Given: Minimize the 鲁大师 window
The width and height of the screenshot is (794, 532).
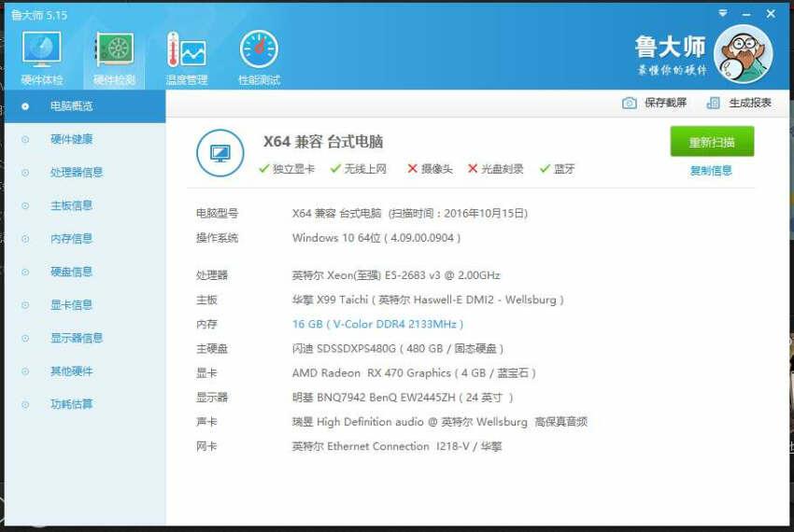Looking at the screenshot, I should click(746, 14).
